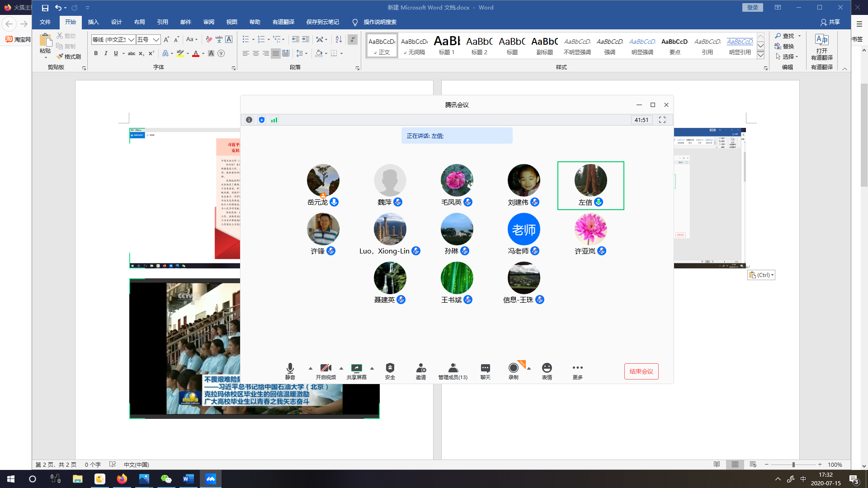Viewport: 868px width, 488px height.
Task: Click the 邀请 invite icon
Action: (x=420, y=368)
